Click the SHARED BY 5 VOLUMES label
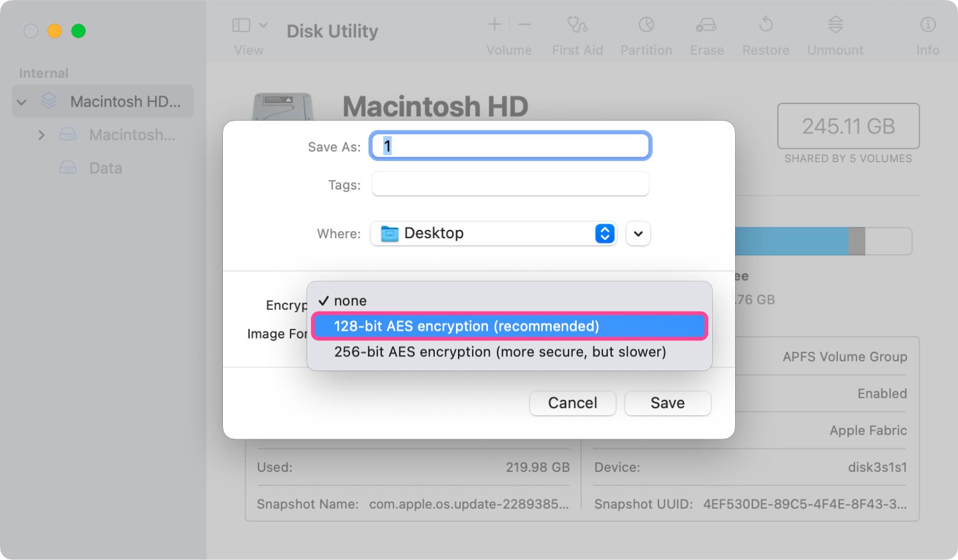This screenshot has height=560, width=958. (x=848, y=158)
